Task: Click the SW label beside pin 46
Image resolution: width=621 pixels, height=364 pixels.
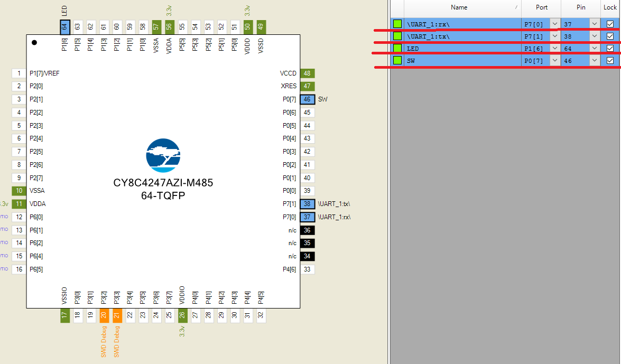Action: pos(323,99)
